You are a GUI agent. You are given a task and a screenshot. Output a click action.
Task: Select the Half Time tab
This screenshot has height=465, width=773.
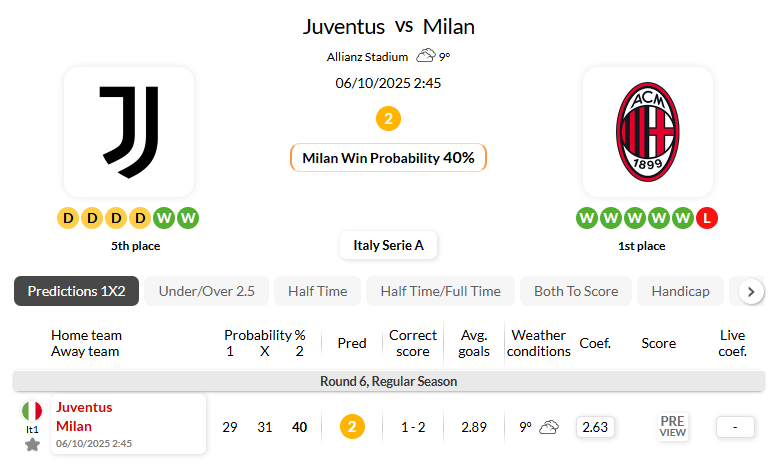click(x=318, y=291)
